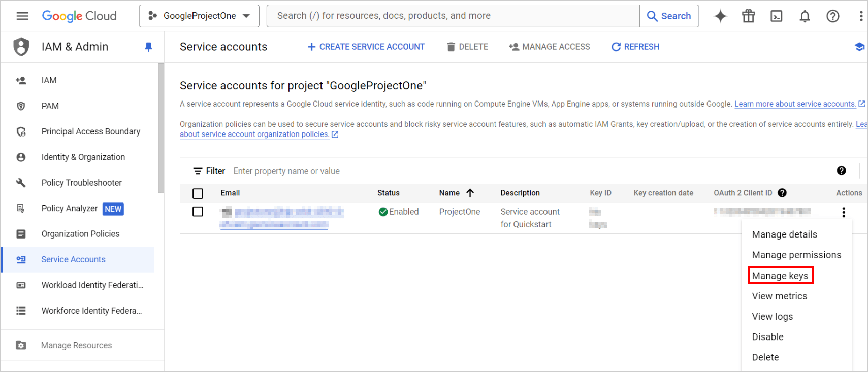
Task: Select Manage keys menu entry
Action: [x=780, y=276]
